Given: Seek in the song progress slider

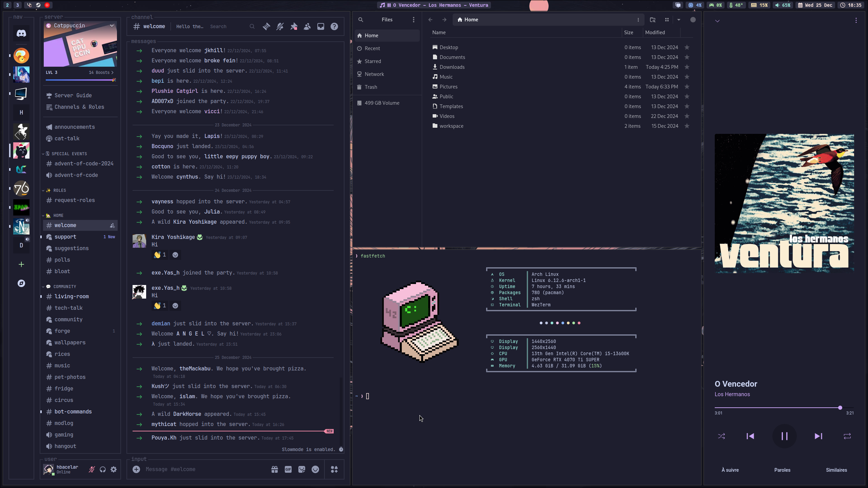Looking at the screenshot, I should (x=784, y=408).
